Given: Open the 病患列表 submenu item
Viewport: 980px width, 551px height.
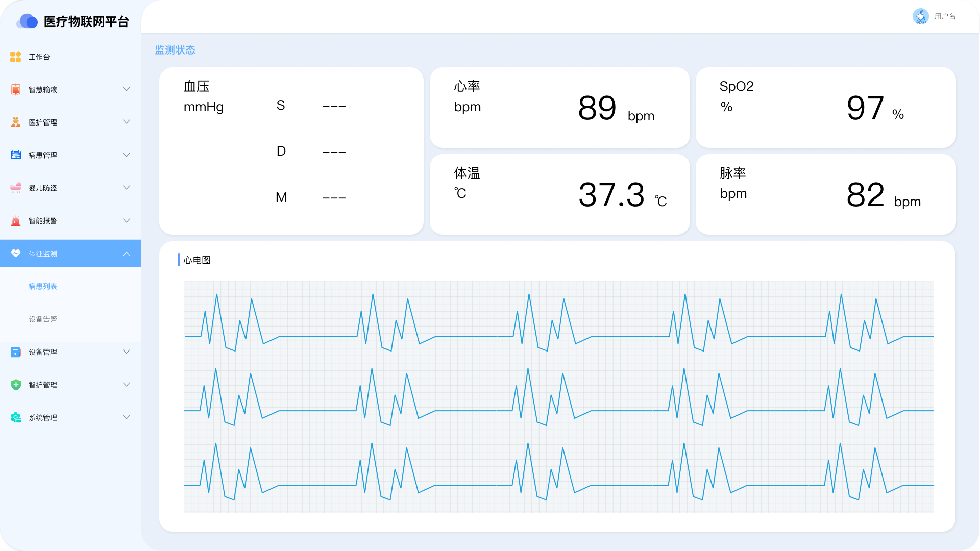Looking at the screenshot, I should (x=43, y=286).
